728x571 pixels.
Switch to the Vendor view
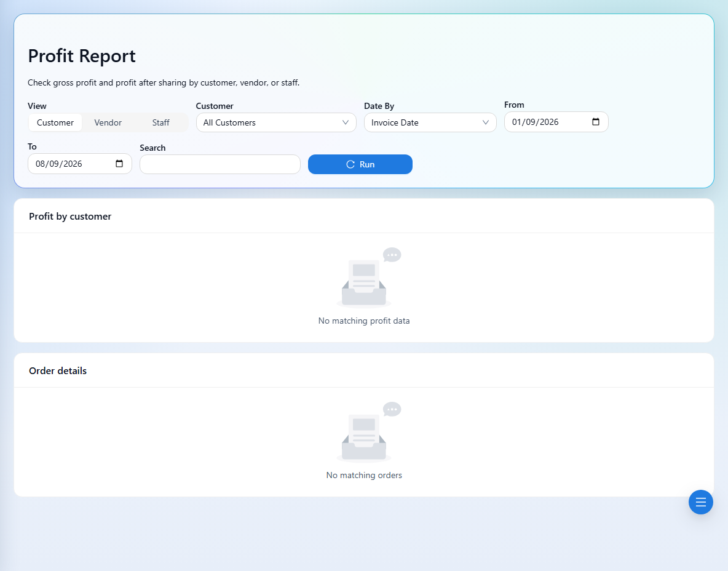[x=108, y=122]
